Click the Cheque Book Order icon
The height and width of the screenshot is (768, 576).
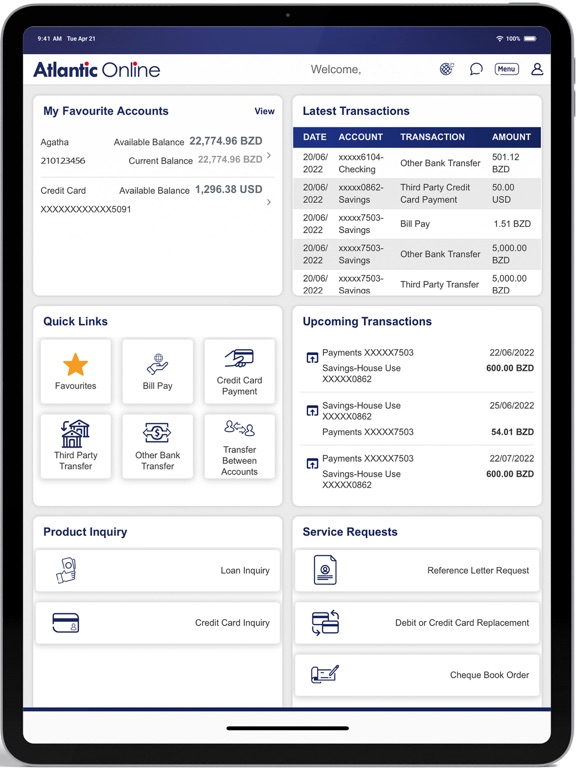pyautogui.click(x=325, y=674)
